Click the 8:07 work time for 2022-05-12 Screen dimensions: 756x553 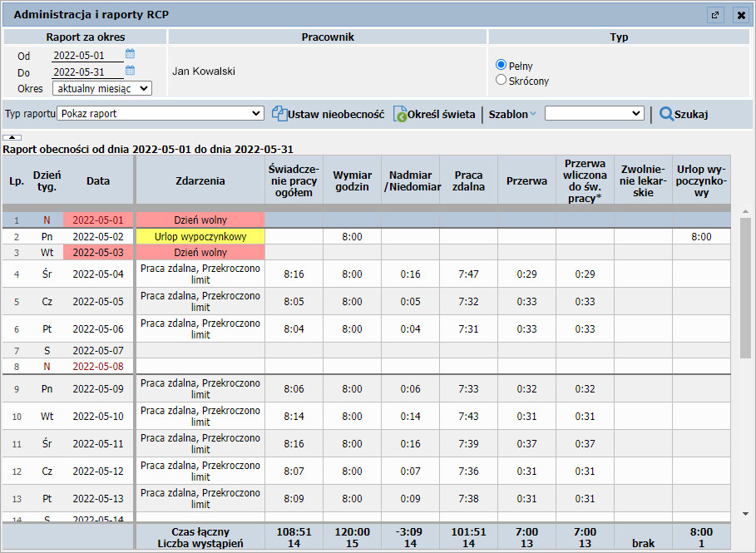[294, 471]
